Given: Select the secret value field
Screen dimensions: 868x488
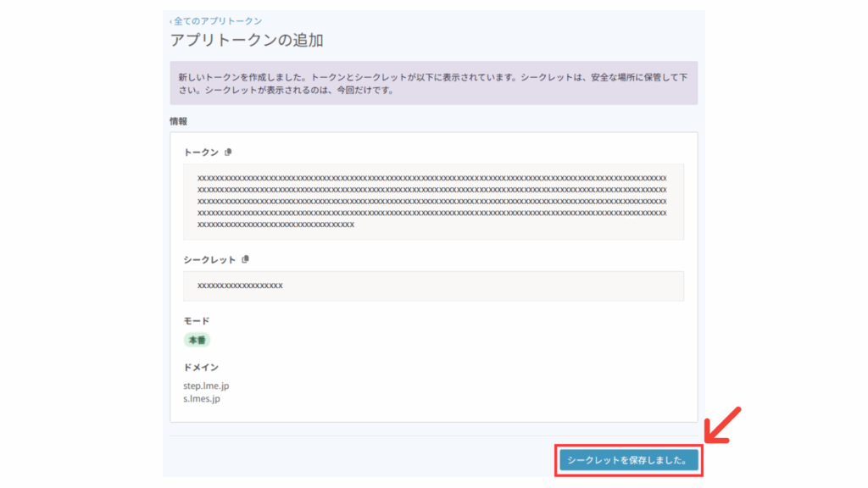Looking at the screenshot, I should (x=433, y=286).
